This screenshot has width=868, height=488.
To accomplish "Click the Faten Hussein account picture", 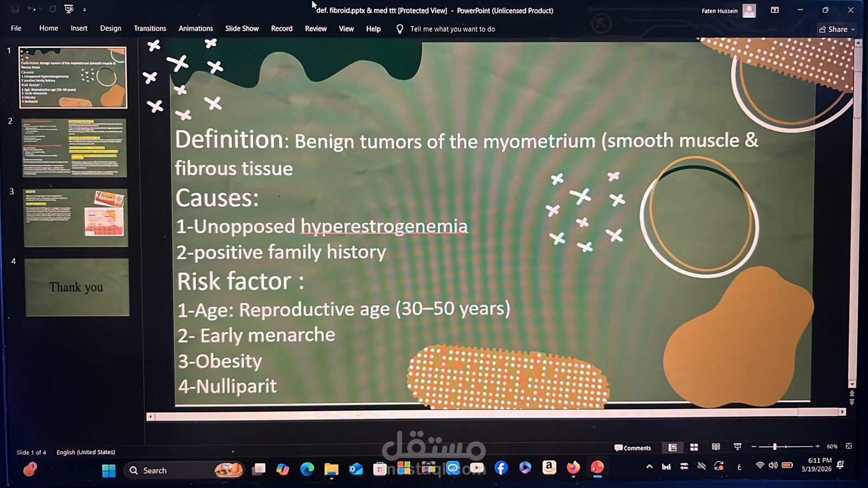I will pyautogui.click(x=749, y=10).
